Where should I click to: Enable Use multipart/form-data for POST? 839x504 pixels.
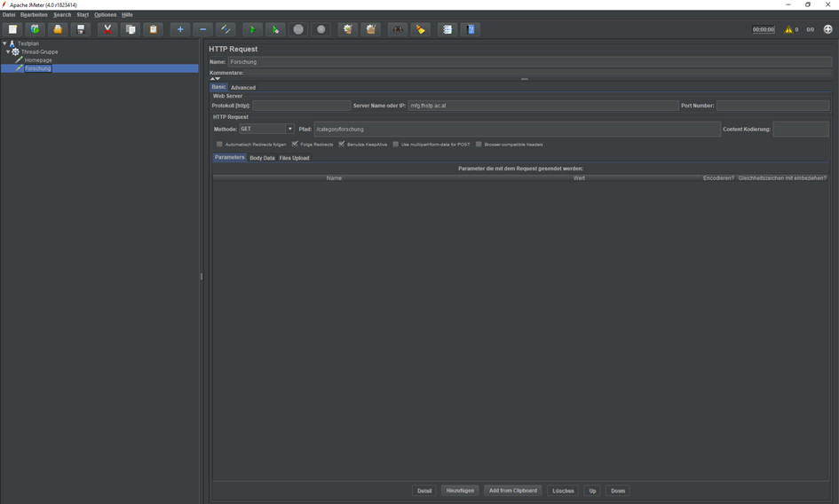click(395, 144)
